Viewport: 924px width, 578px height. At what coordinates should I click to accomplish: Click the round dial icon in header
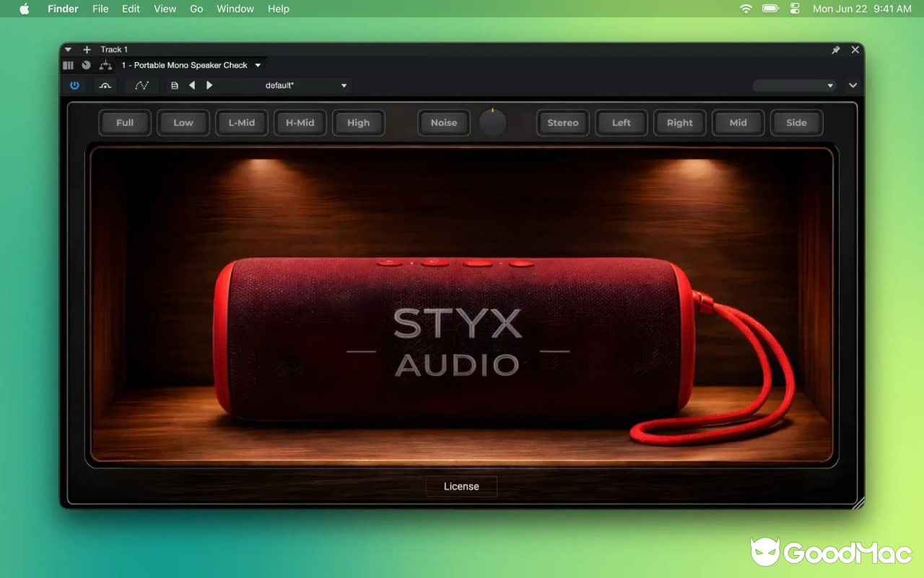coord(86,65)
